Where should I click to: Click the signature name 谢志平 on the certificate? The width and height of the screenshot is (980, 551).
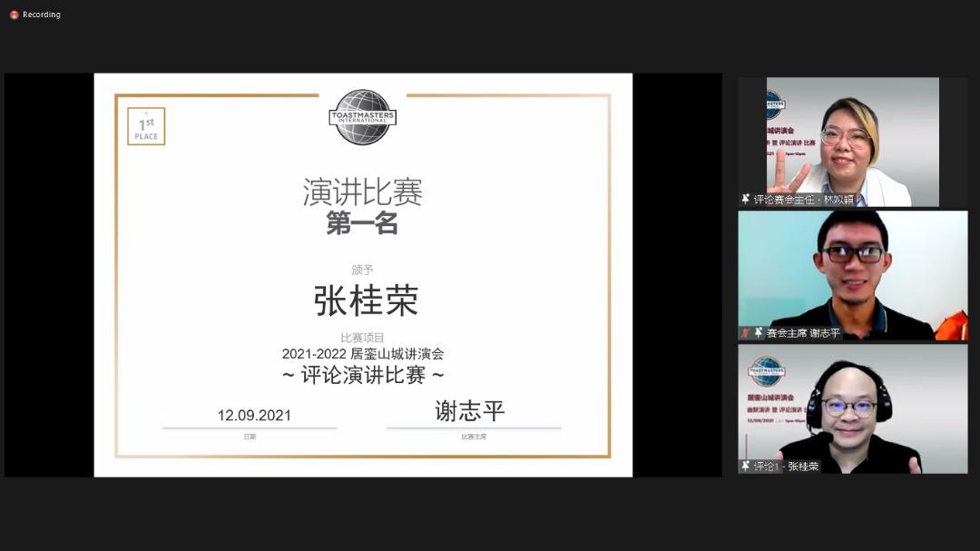tap(470, 411)
